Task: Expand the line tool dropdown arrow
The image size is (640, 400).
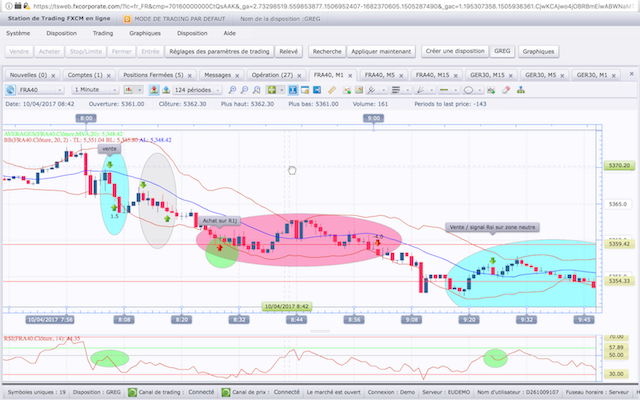Action: 456,90
